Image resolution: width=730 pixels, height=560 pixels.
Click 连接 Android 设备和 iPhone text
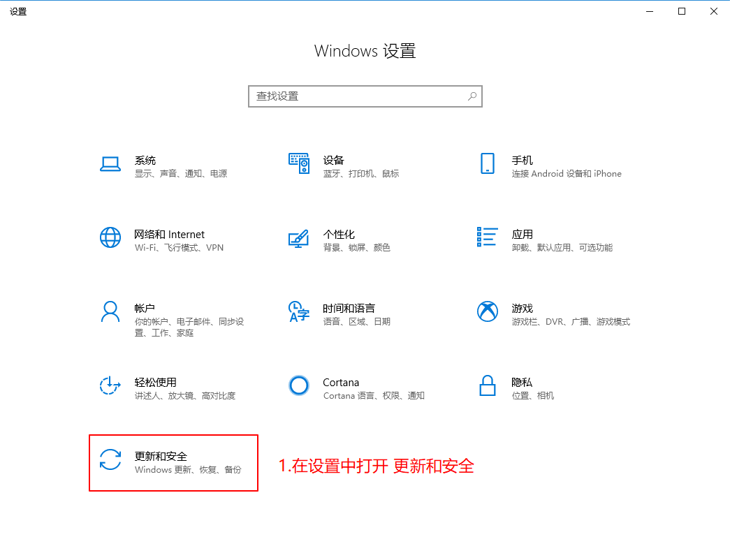click(567, 174)
